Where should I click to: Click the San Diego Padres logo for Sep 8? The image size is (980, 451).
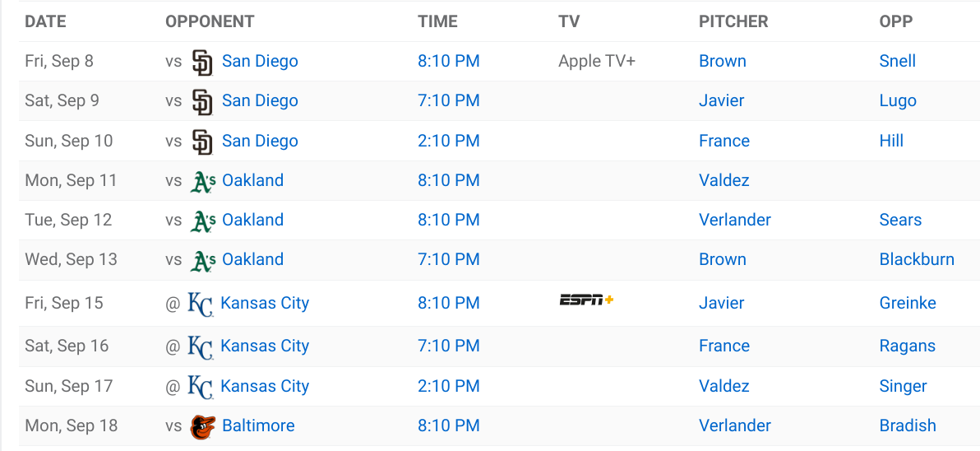coord(202,62)
